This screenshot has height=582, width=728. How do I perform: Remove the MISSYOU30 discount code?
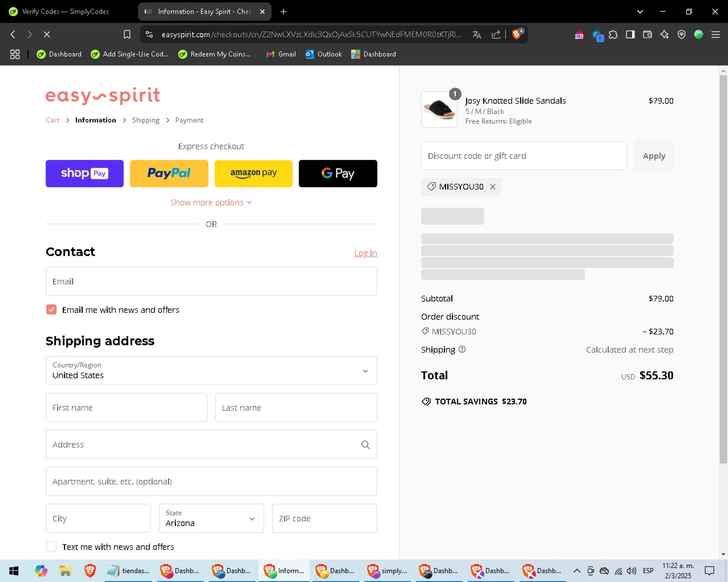click(493, 187)
